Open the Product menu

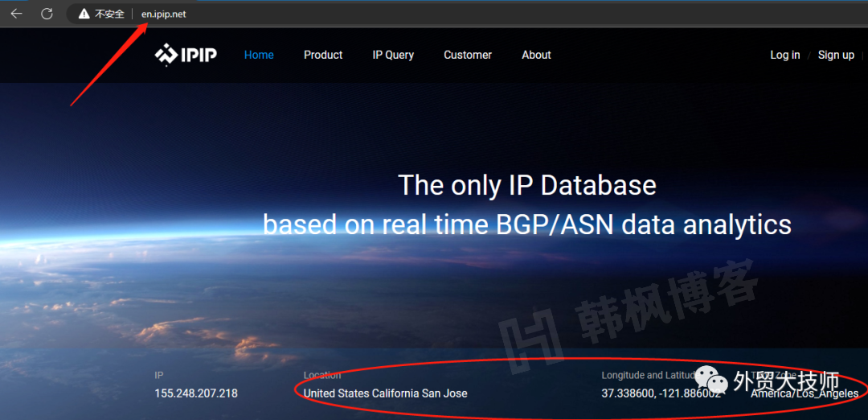tap(323, 55)
